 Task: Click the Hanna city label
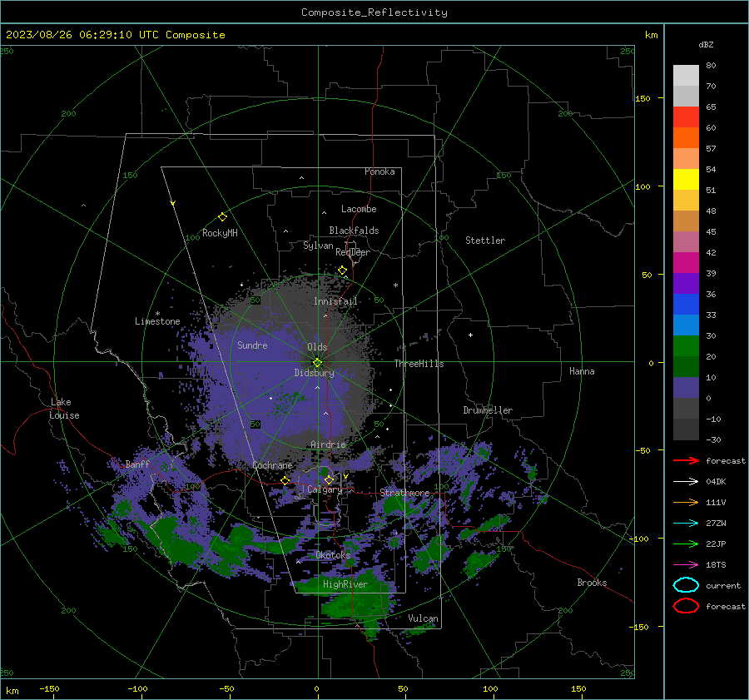tap(582, 371)
